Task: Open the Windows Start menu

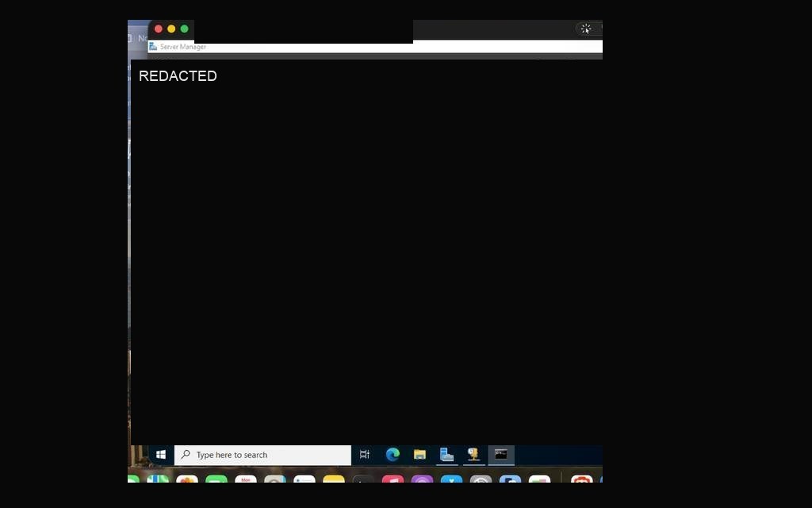Action: 160,455
